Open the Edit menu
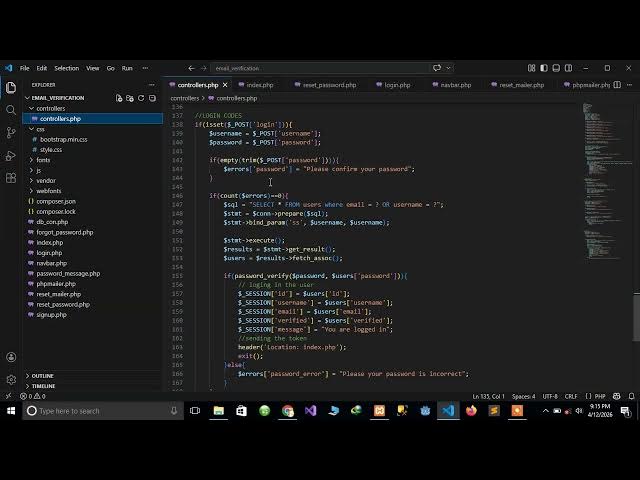This screenshot has width=640, height=480. tap(42, 68)
